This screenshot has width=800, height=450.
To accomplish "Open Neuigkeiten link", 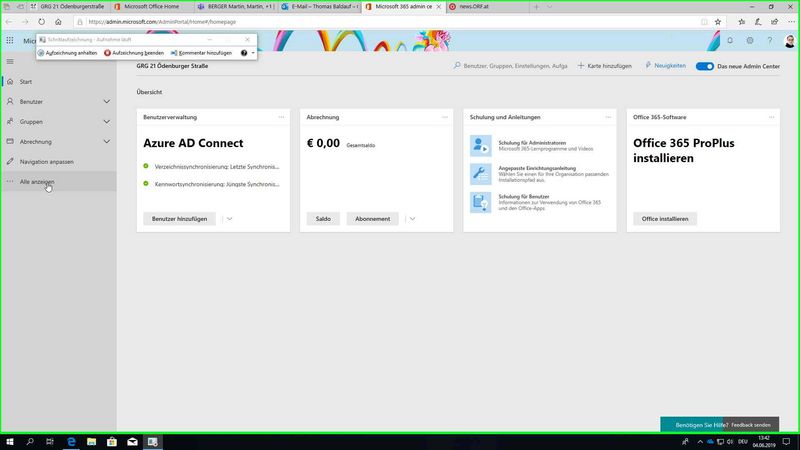I will click(665, 66).
